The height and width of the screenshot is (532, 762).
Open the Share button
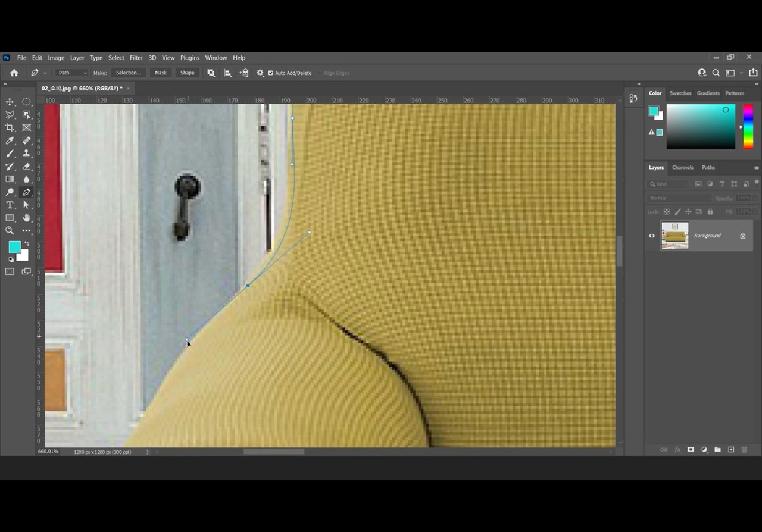(753, 73)
